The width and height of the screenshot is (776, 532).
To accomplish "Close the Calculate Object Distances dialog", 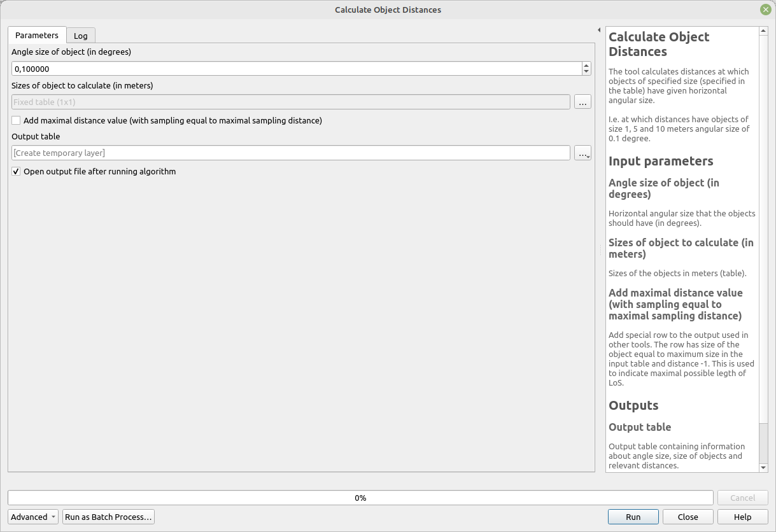I will tap(688, 517).
